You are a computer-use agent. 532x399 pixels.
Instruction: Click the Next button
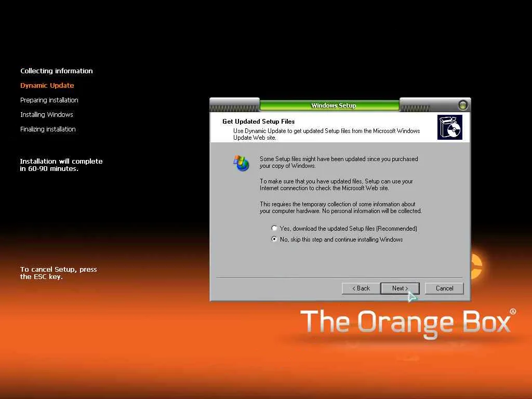pyautogui.click(x=400, y=288)
